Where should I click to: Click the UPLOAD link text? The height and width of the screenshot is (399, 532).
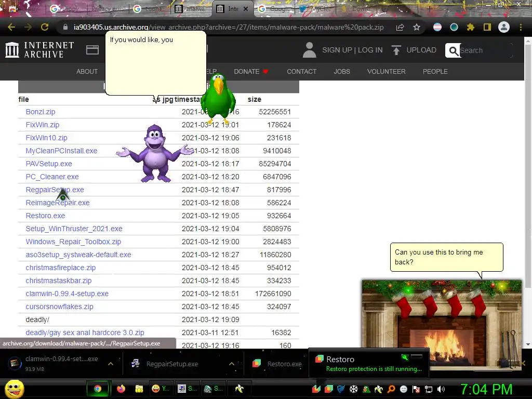click(421, 50)
